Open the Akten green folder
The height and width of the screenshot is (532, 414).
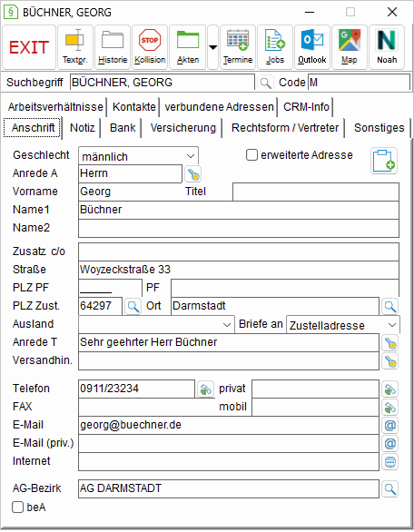pos(188,47)
